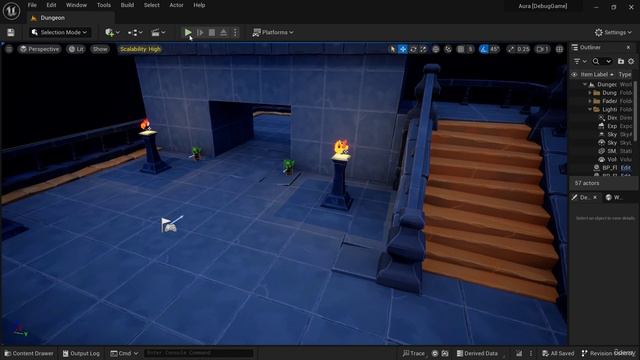Open the Selection Mode dropdown
640x360 pixels.
pyautogui.click(x=60, y=32)
